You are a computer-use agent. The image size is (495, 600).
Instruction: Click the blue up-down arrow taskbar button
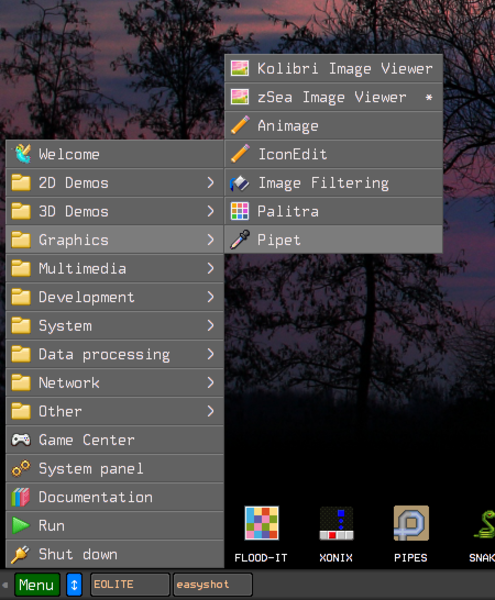(x=75, y=585)
